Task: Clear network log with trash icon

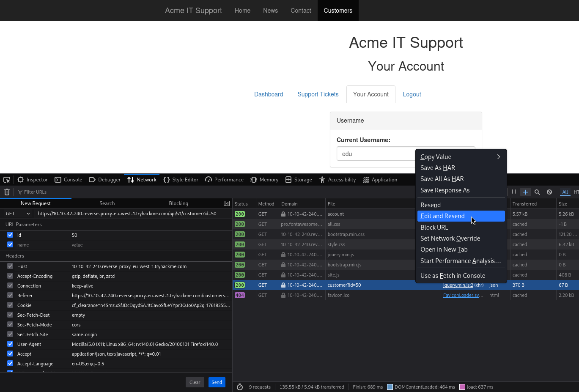Action: click(7, 192)
